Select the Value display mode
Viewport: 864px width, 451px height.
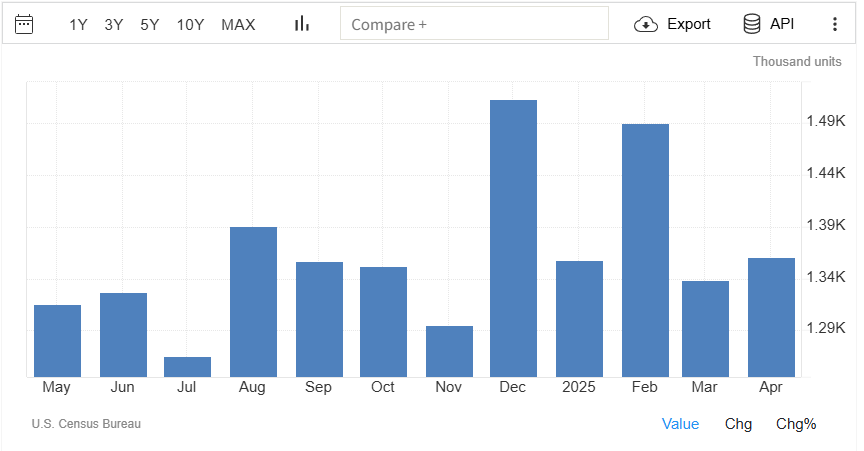coord(680,424)
